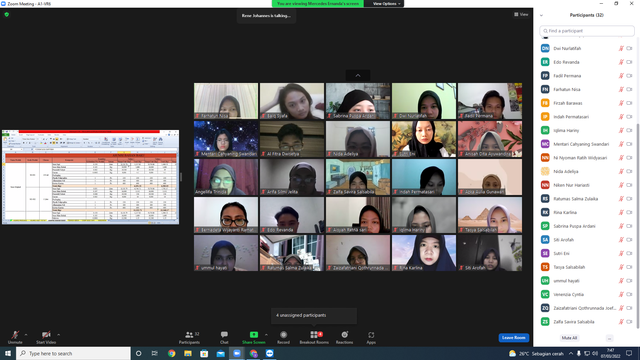Image resolution: width=640 pixels, height=360 pixels.
Task: Click the active Zoom icon on taskbar
Action: 237,353
